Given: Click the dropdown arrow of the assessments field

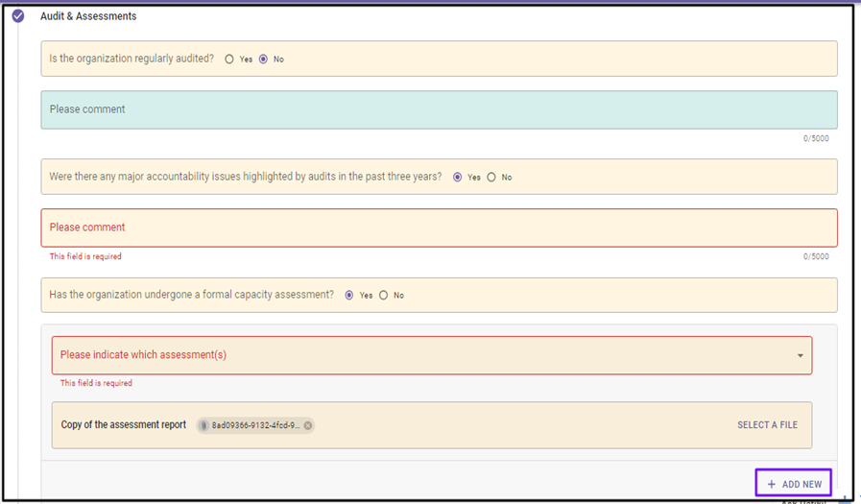Looking at the screenshot, I should [x=801, y=356].
